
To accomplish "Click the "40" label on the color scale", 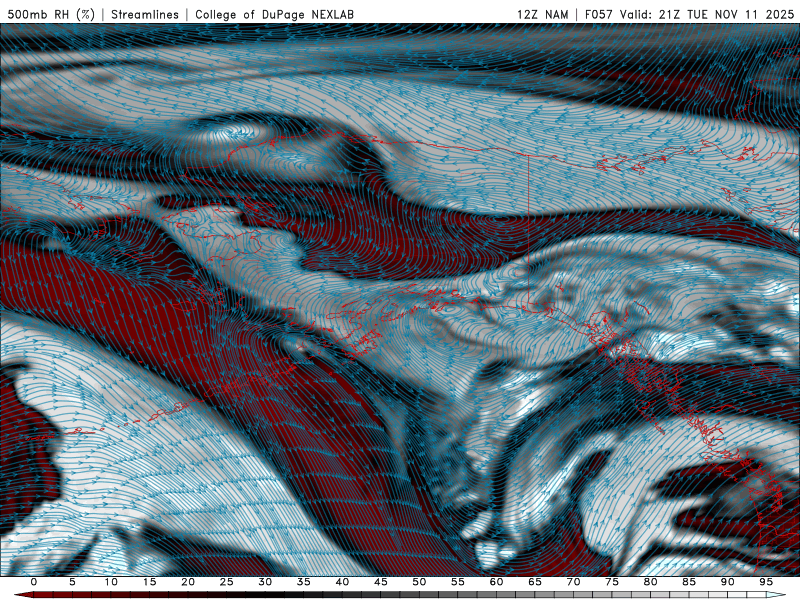I will click(342, 582).
